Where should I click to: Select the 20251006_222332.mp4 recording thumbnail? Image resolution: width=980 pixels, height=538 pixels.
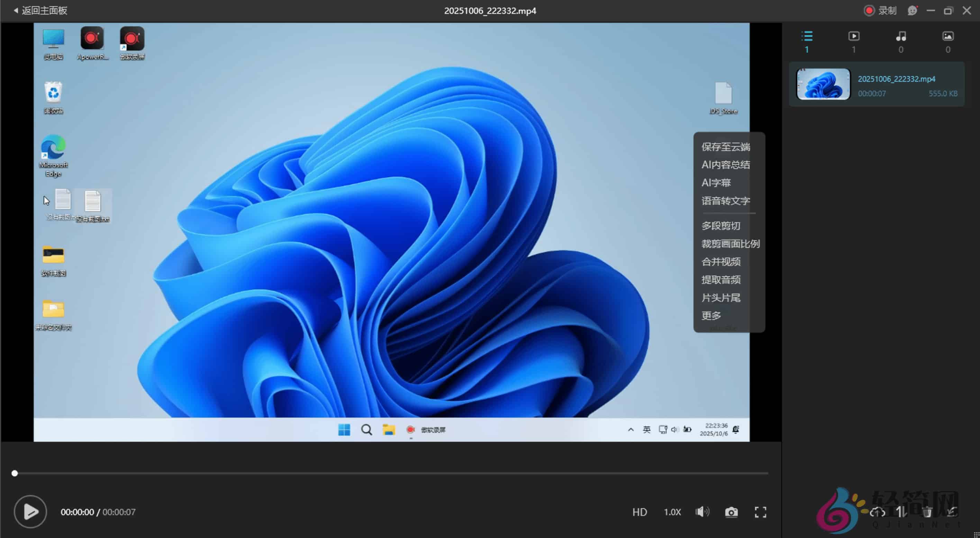pyautogui.click(x=823, y=84)
